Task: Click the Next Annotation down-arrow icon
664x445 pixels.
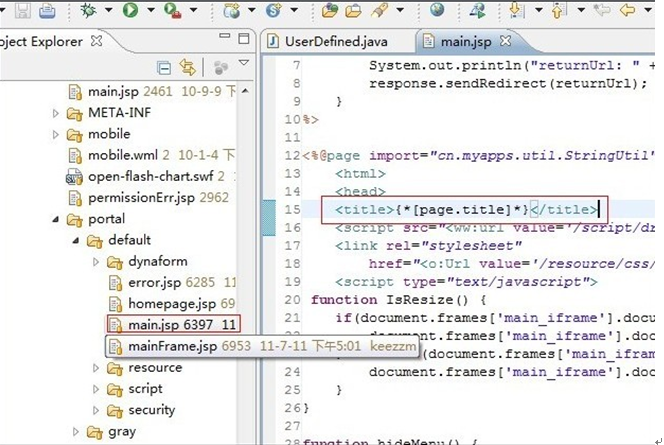Action: click(x=516, y=10)
